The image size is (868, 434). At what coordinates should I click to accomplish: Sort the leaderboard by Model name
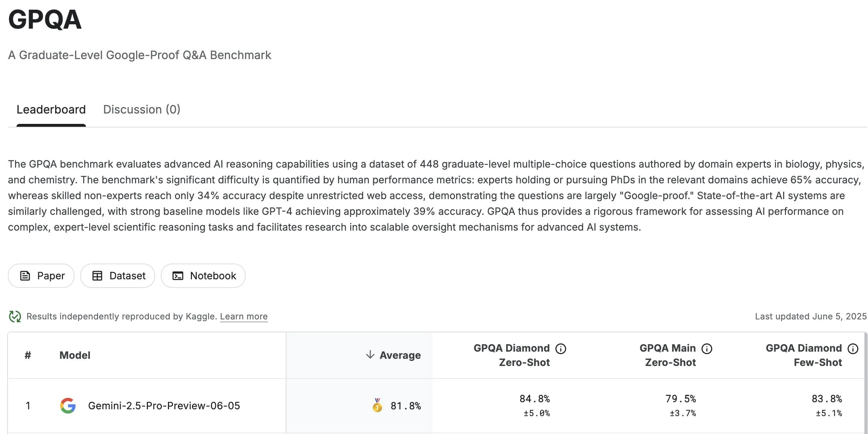pos(74,355)
